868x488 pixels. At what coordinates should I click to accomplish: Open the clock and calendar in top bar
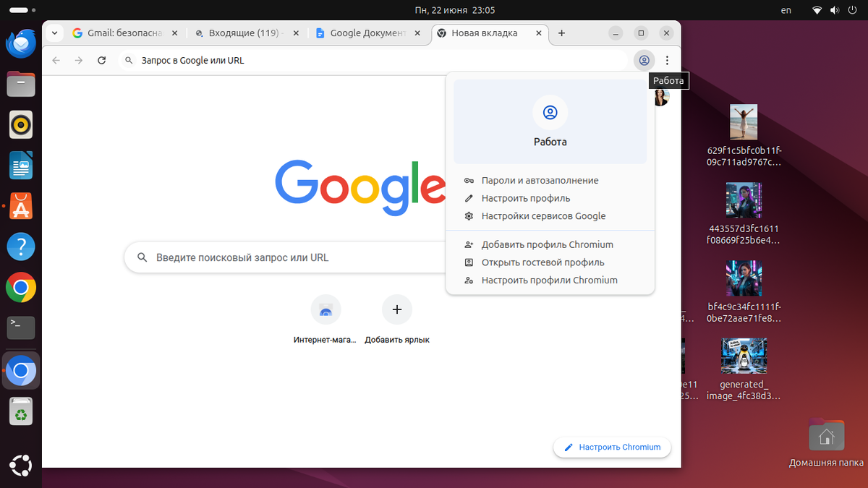[455, 10]
